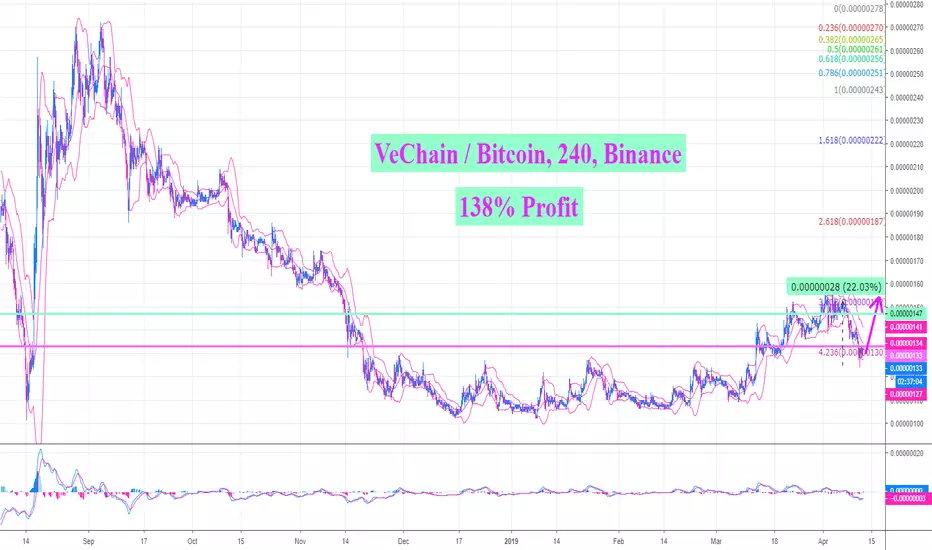
Task: Click Fibonacci level 0.618(0.00000256) label
Action: click(x=851, y=58)
